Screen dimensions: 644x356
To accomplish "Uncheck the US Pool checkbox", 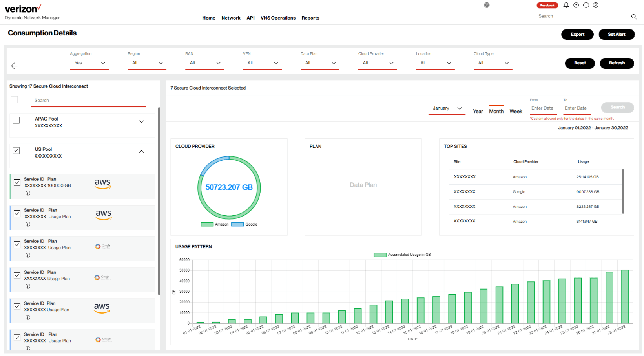I will click(x=16, y=150).
